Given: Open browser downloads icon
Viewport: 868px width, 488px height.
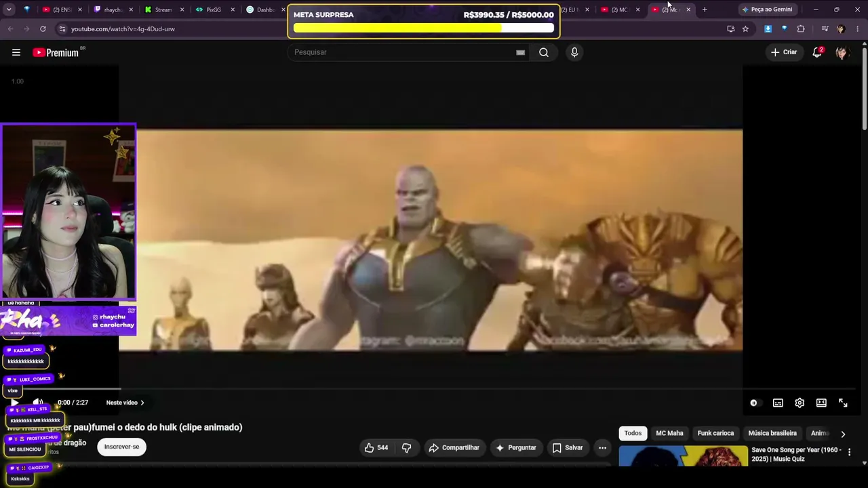Looking at the screenshot, I should 768,29.
